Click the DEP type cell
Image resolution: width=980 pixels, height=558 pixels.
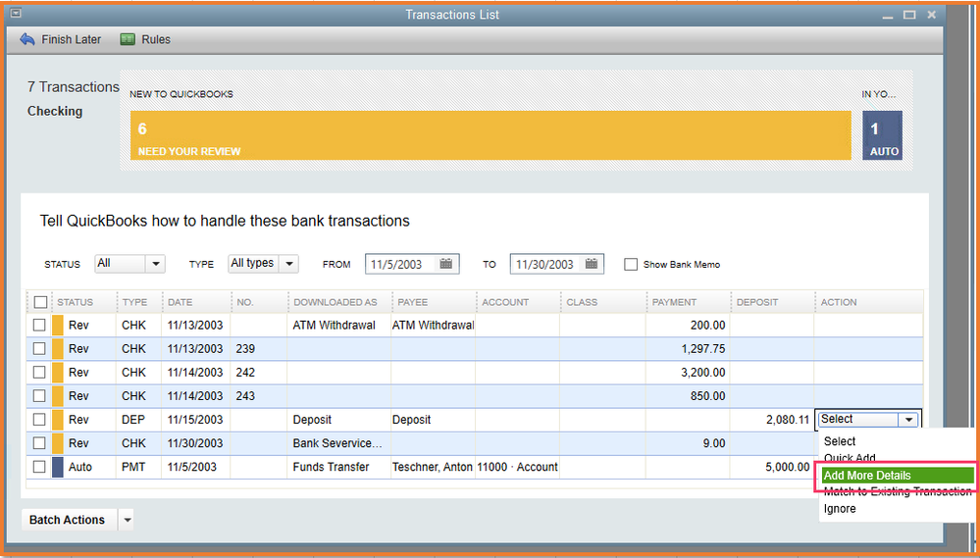(x=138, y=420)
